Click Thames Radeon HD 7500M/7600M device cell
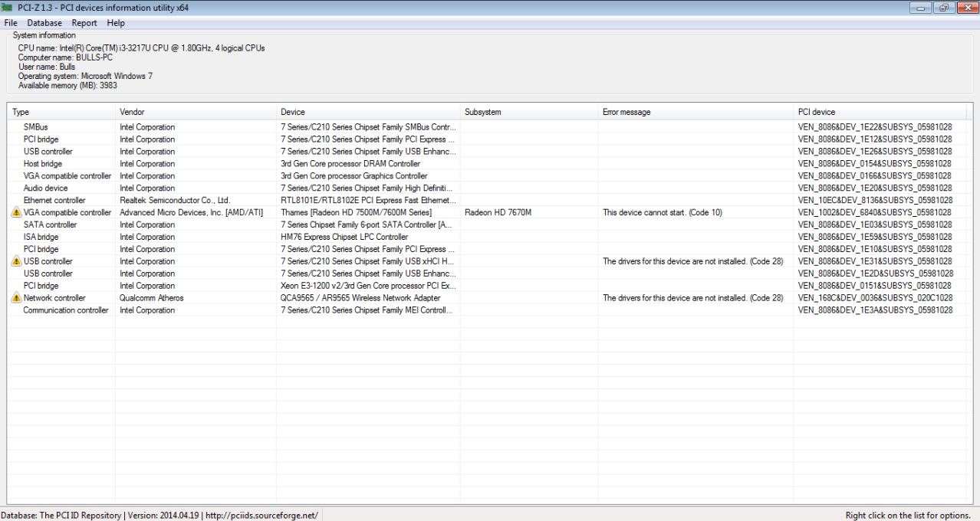The height and width of the screenshot is (521, 980). coord(357,212)
